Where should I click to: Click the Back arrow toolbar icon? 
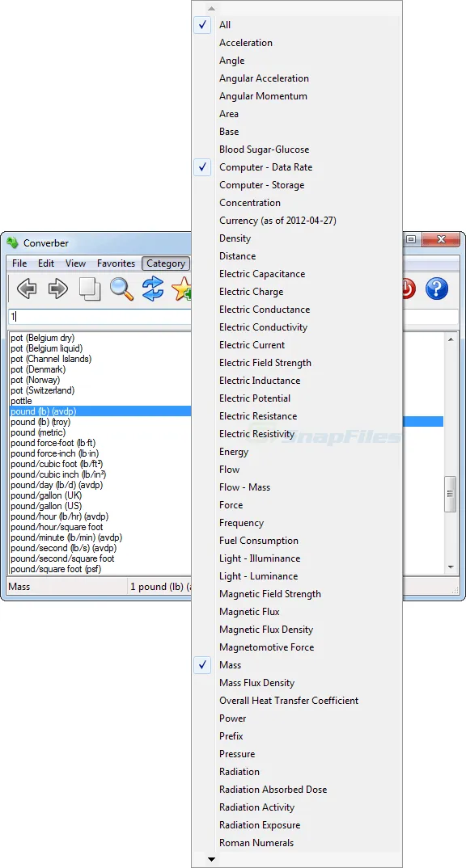(x=27, y=289)
